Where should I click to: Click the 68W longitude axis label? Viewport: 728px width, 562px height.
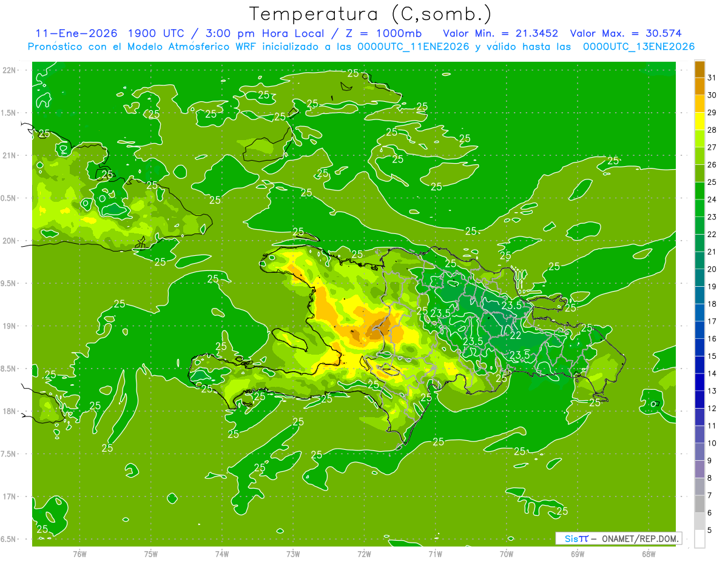point(649,554)
